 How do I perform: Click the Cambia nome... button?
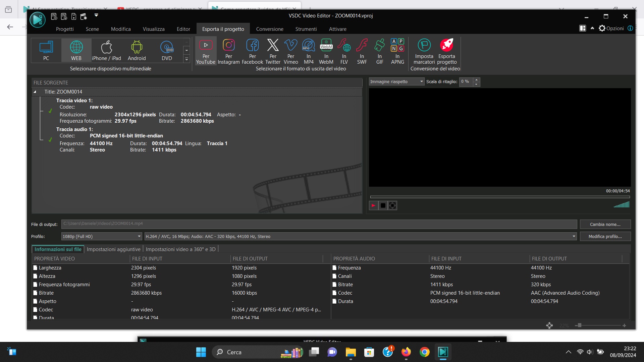(x=605, y=225)
